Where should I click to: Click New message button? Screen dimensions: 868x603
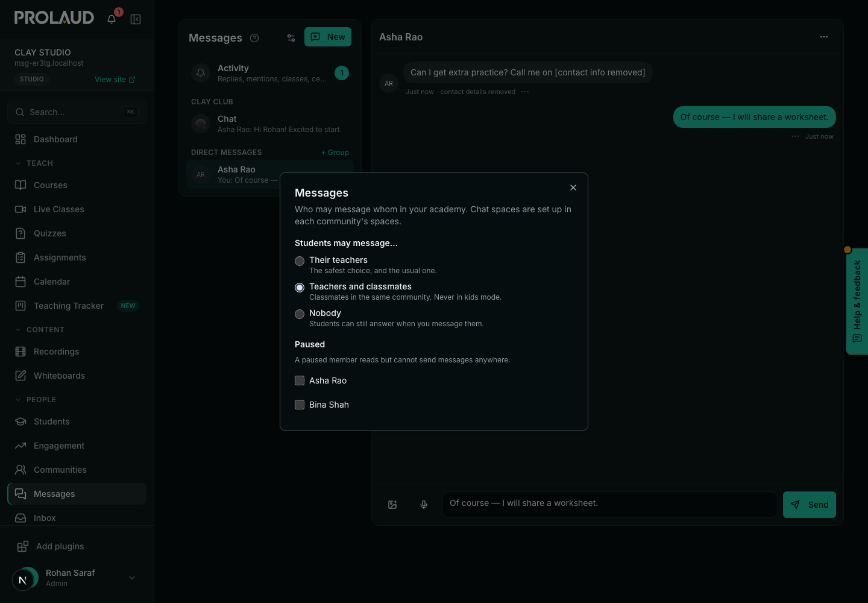tap(328, 37)
